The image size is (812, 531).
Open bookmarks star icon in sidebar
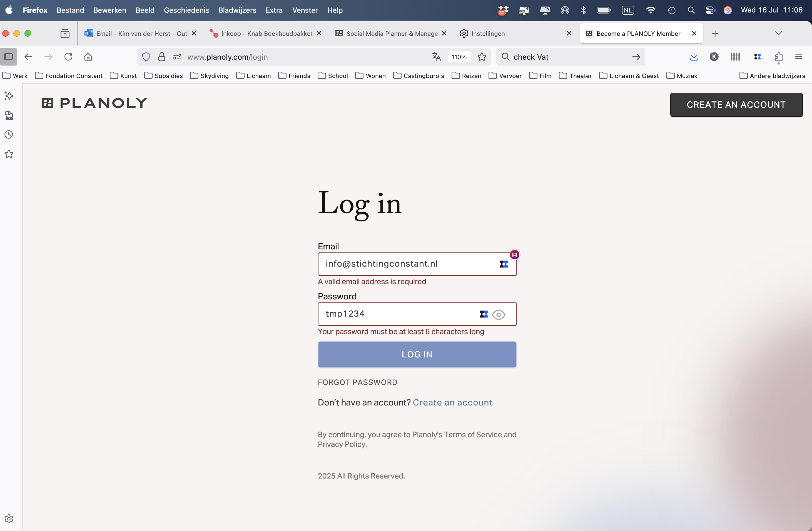[x=9, y=154]
